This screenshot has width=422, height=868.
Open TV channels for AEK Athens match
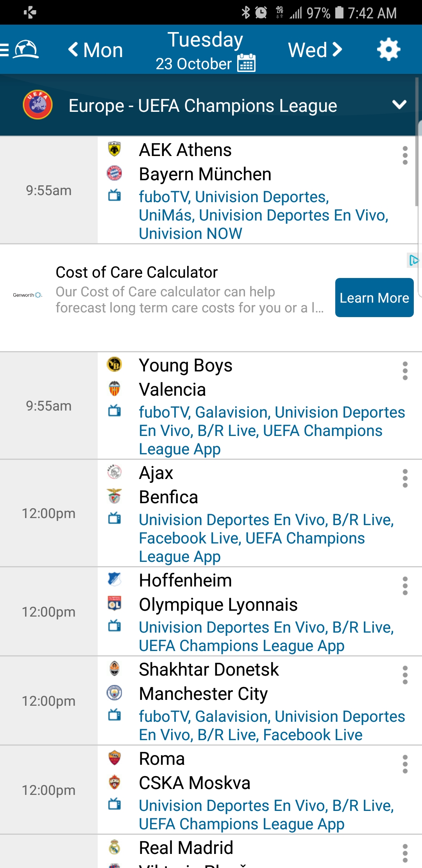click(263, 215)
